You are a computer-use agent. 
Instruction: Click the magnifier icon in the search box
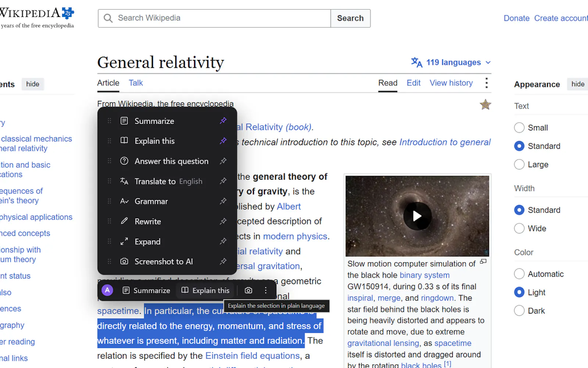108,18
